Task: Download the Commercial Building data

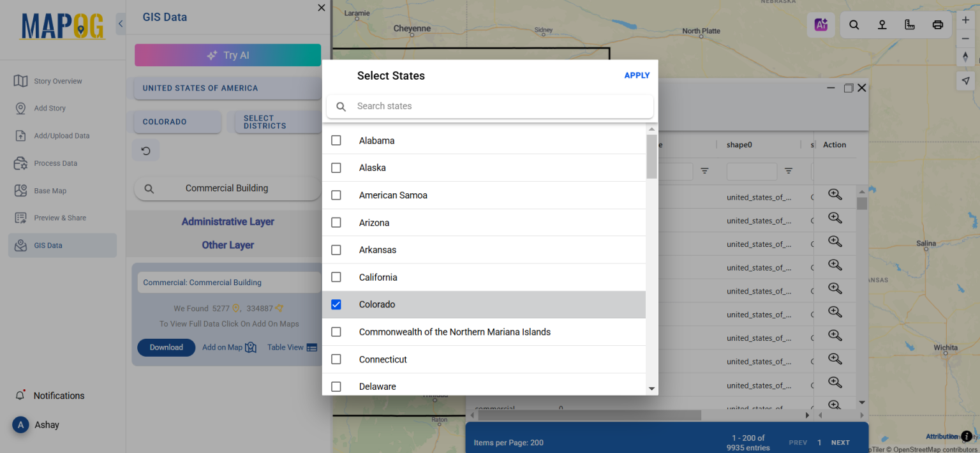Action: [166, 347]
